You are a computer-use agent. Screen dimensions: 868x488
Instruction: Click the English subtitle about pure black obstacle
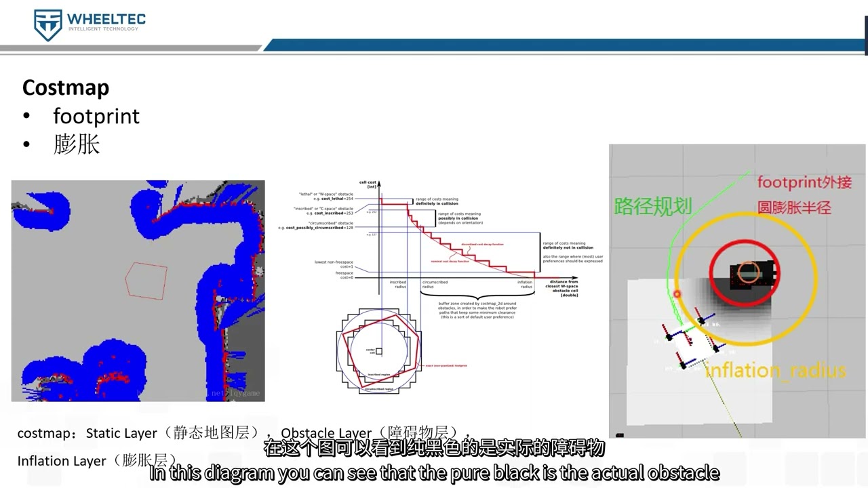(x=434, y=472)
